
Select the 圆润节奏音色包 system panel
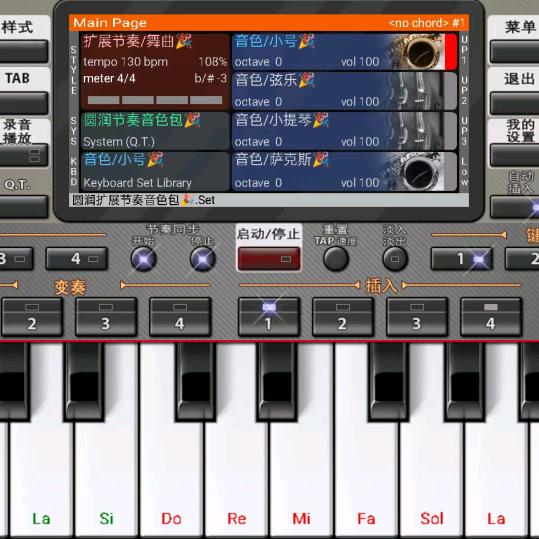pyautogui.click(x=155, y=131)
